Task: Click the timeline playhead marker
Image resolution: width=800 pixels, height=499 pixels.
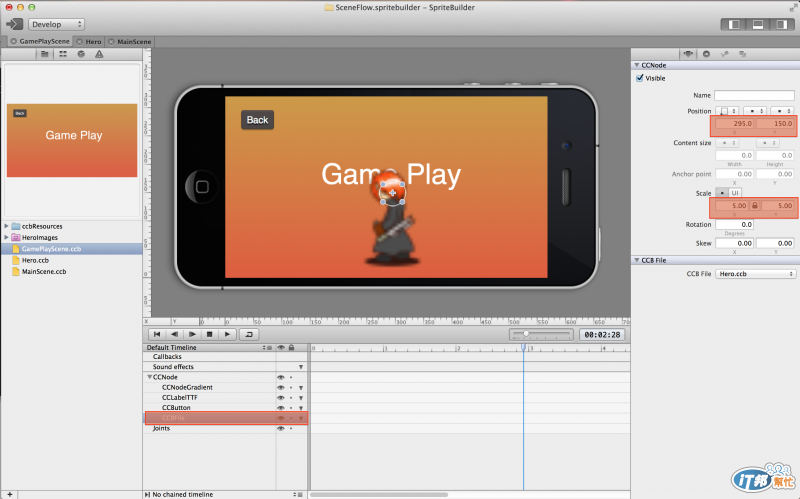Action: point(523,347)
